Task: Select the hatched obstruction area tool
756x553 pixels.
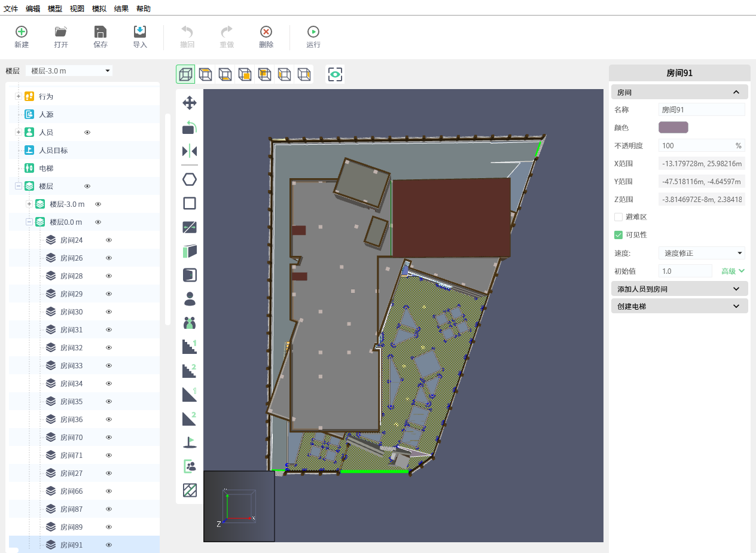Action: (190, 490)
